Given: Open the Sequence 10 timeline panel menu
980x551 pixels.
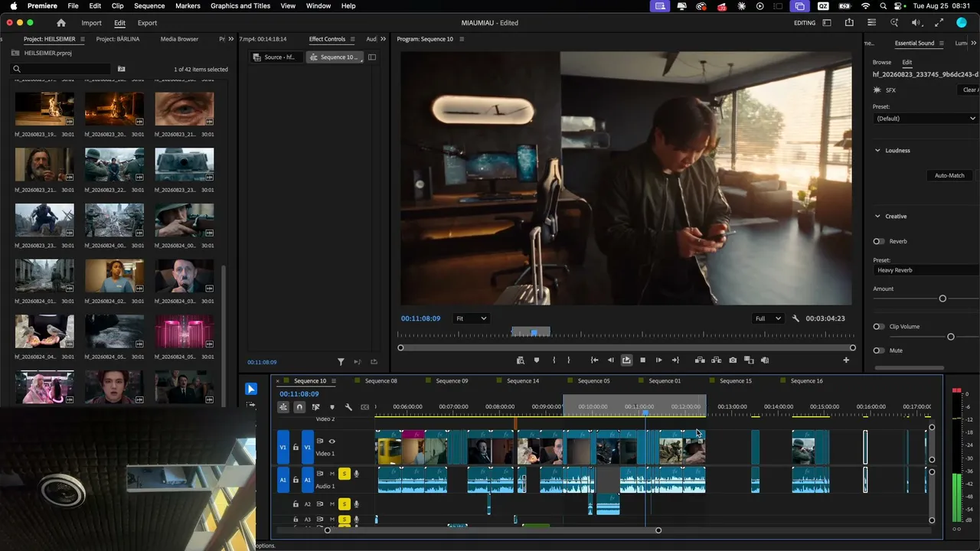Looking at the screenshot, I should (335, 381).
